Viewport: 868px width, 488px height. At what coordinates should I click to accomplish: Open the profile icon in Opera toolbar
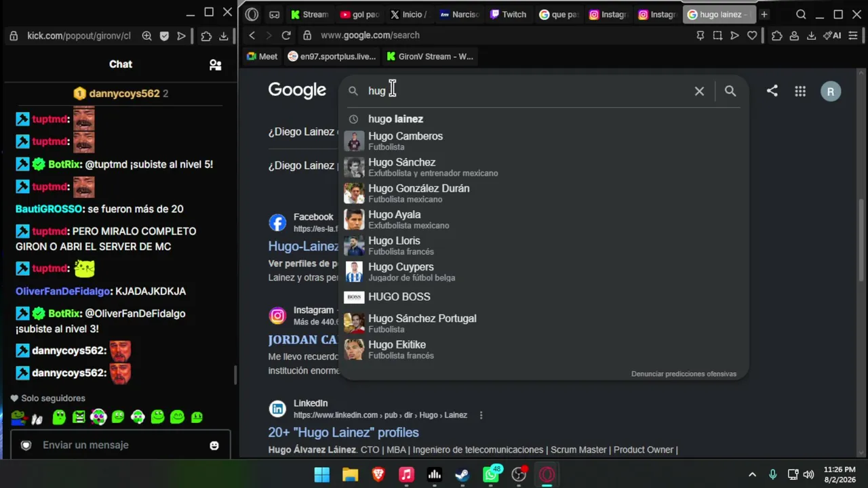pos(794,35)
